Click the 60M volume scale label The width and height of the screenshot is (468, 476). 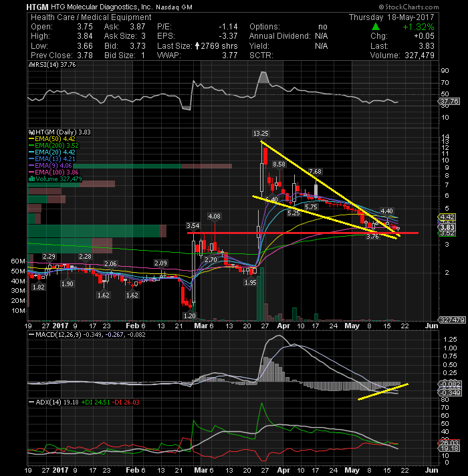tap(18, 261)
